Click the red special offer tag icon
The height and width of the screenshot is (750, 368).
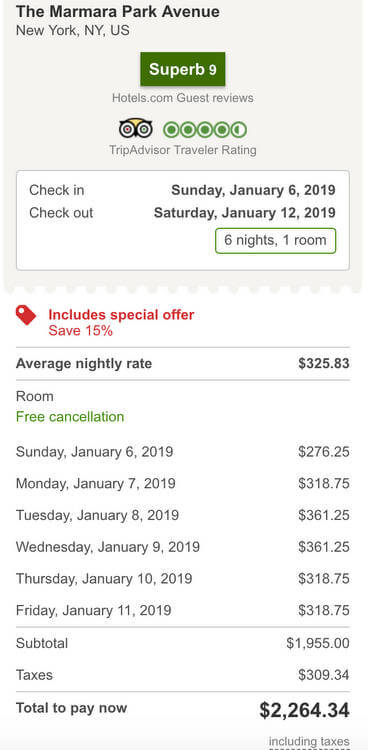(x=26, y=316)
